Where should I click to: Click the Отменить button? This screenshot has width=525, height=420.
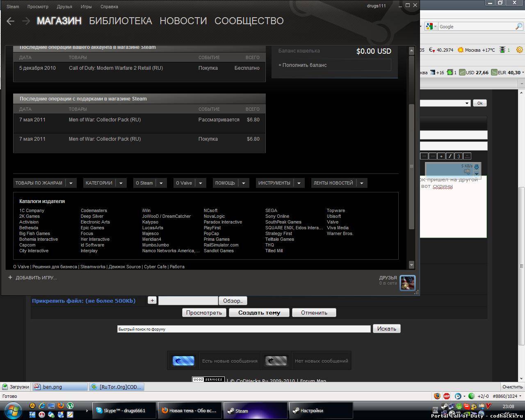coord(314,313)
